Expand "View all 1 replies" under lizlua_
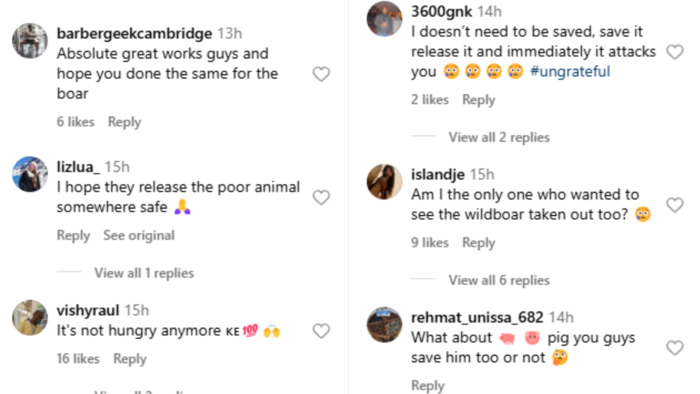700x394 pixels. [x=144, y=273]
